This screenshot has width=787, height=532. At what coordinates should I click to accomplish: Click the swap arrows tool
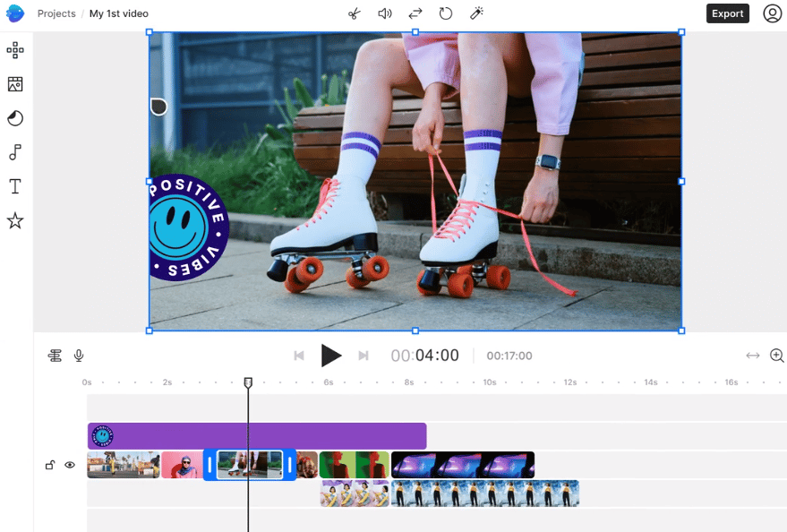click(x=415, y=13)
